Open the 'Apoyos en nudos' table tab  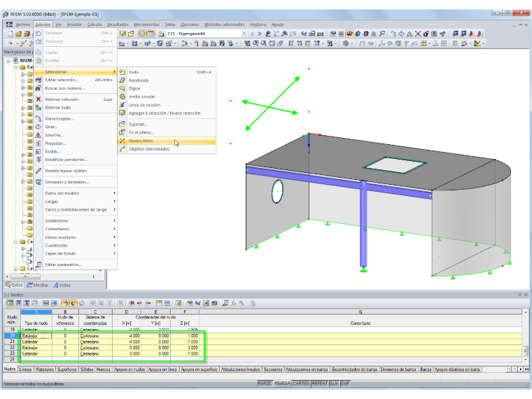(x=129, y=370)
